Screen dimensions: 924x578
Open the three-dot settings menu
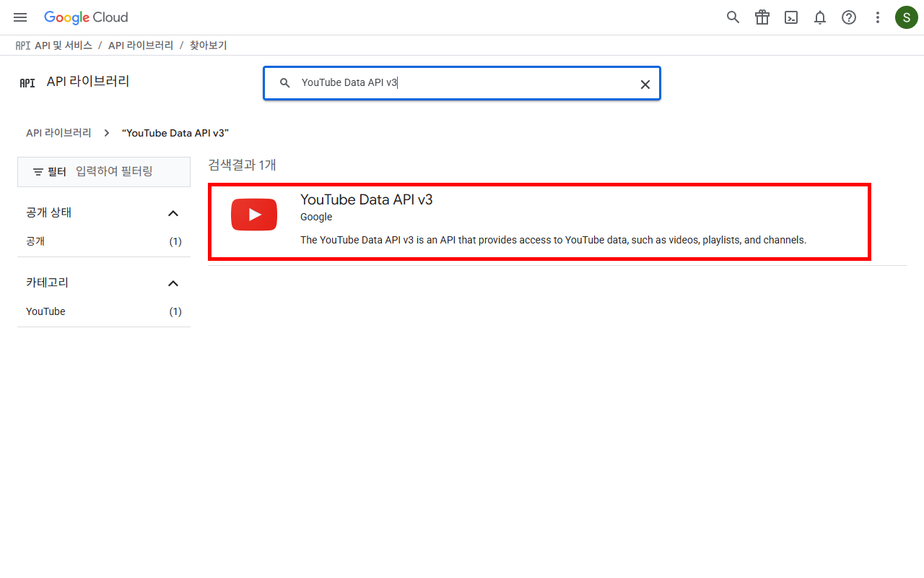point(878,17)
